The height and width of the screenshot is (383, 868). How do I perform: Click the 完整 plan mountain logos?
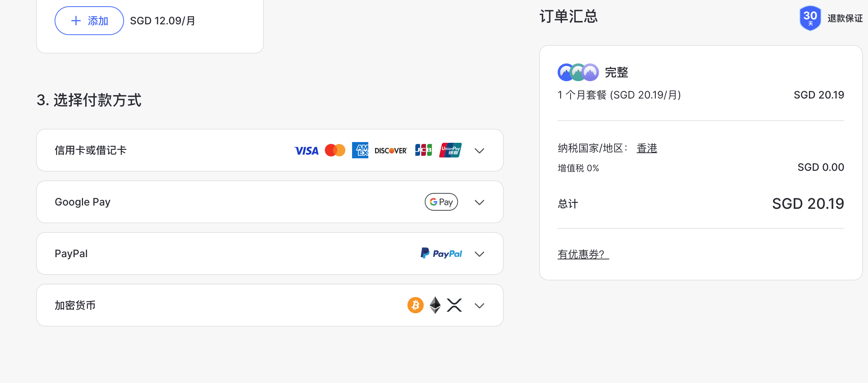tap(578, 72)
